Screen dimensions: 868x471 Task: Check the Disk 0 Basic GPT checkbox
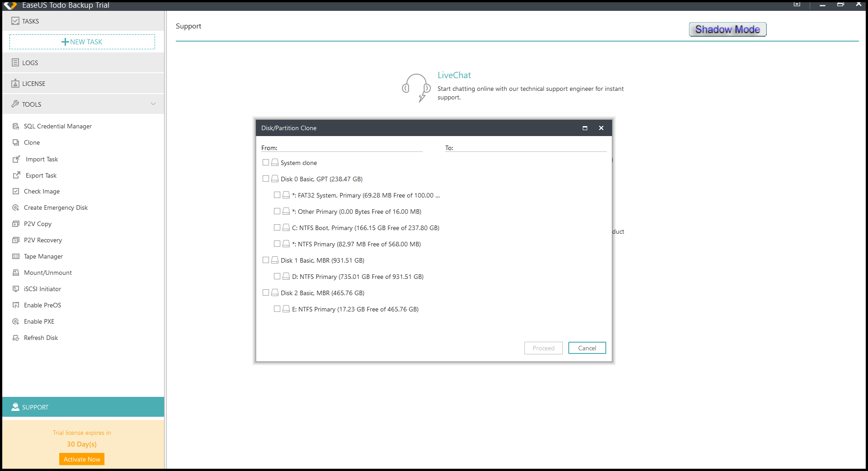point(266,179)
